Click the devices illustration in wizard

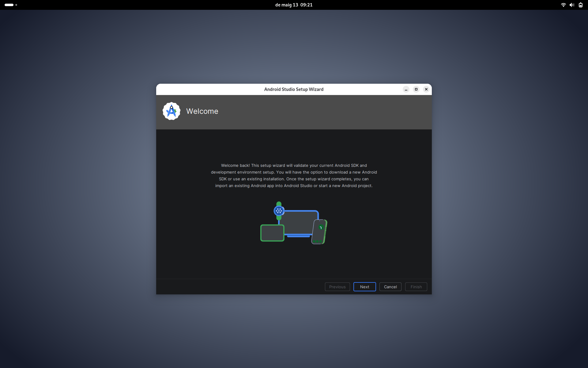(294, 223)
